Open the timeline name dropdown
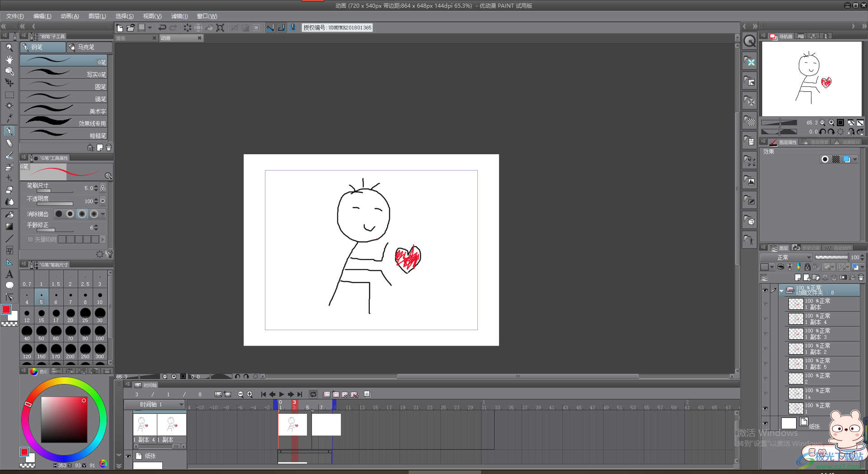Viewport: 868px width, 474px height. click(181, 404)
